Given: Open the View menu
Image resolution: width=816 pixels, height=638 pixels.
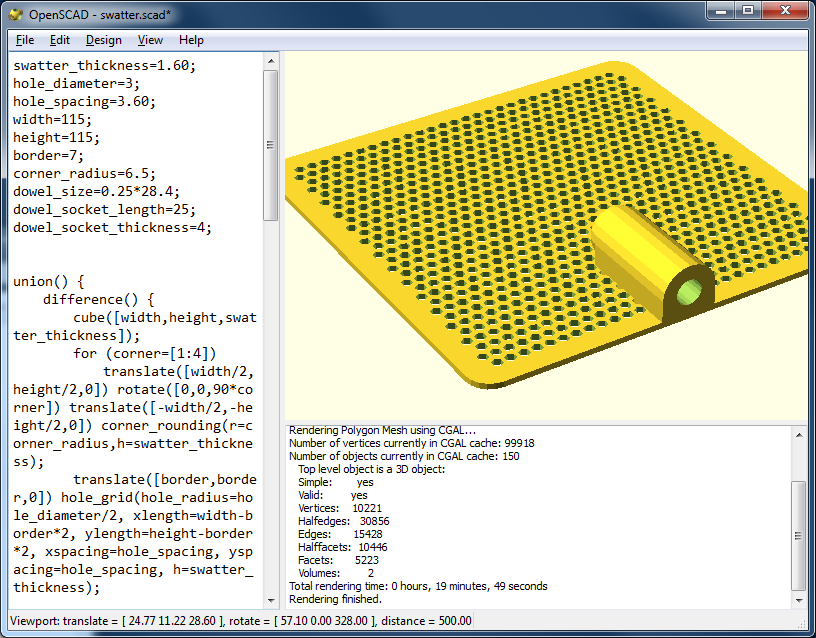Looking at the screenshot, I should [x=150, y=40].
